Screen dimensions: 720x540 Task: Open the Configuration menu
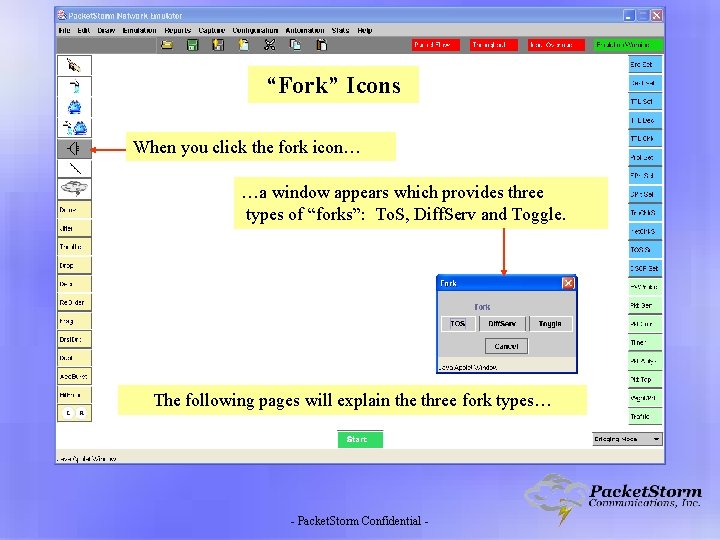click(255, 30)
